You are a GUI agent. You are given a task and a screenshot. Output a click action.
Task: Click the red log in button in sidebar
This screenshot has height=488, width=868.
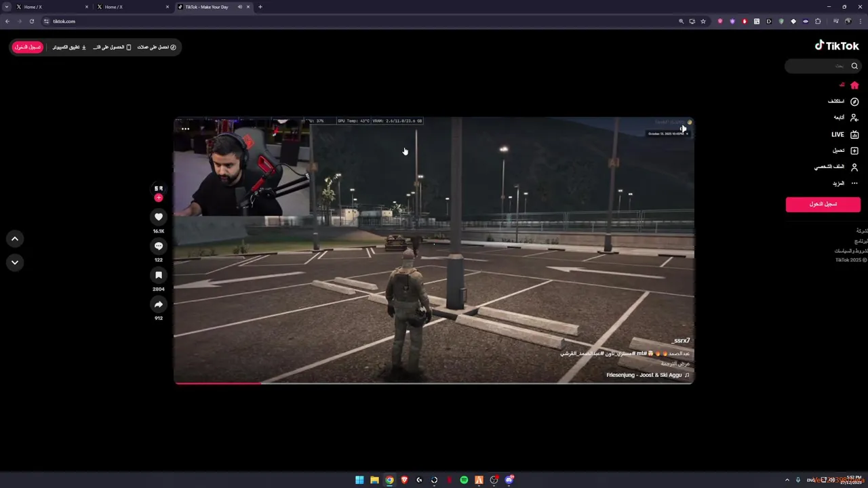(x=823, y=204)
